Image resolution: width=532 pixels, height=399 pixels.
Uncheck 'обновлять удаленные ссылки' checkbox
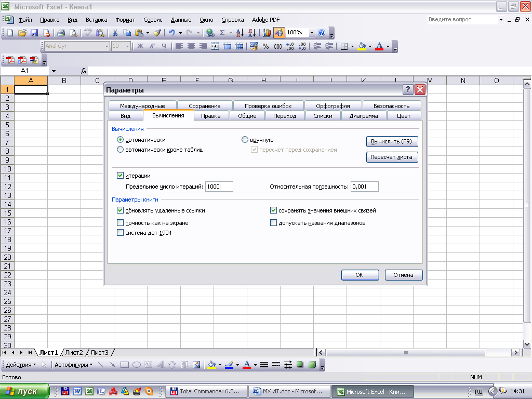tap(120, 210)
